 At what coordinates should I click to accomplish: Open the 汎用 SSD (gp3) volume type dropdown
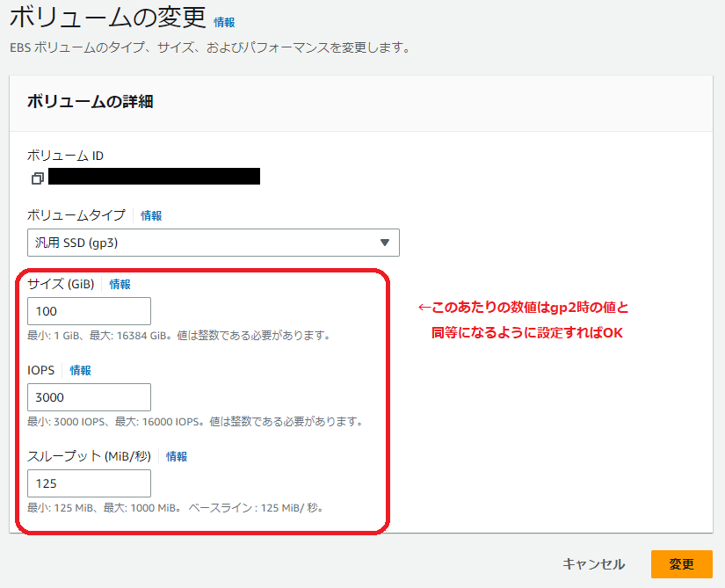click(x=211, y=243)
